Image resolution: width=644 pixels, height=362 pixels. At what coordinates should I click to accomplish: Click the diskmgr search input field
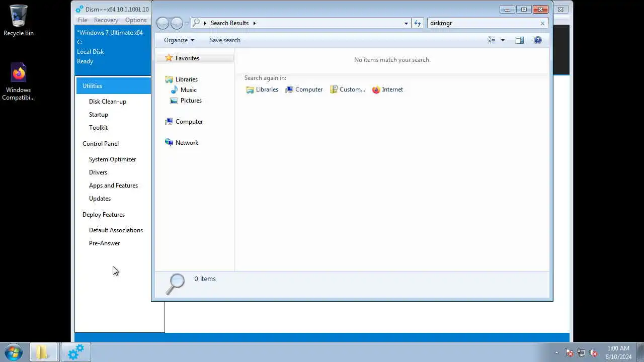click(x=483, y=23)
